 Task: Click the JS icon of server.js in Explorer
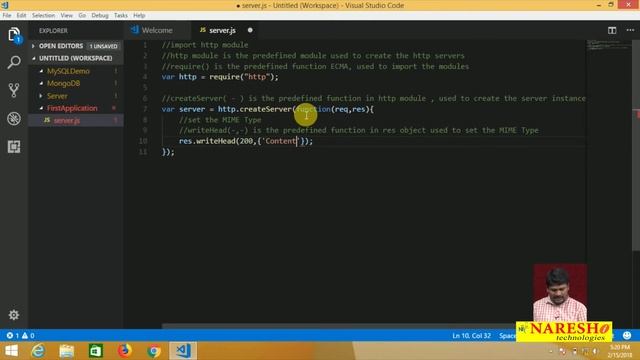pyautogui.click(x=47, y=120)
